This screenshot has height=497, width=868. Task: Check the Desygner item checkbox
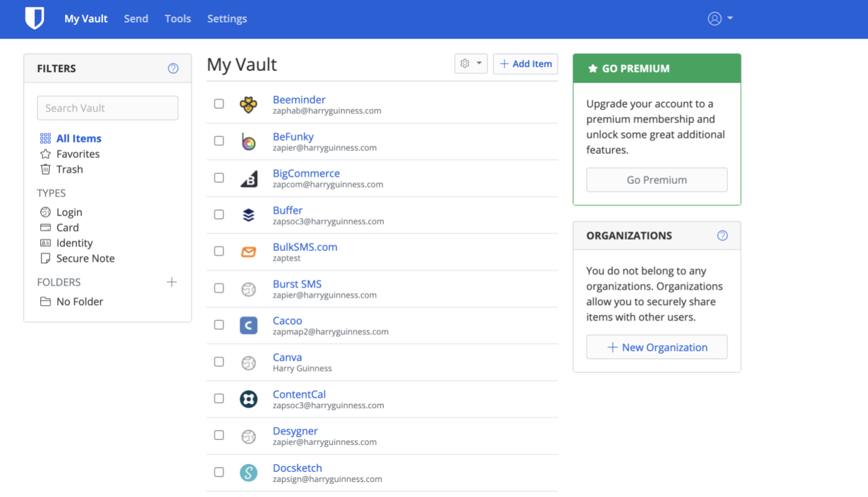(x=219, y=435)
